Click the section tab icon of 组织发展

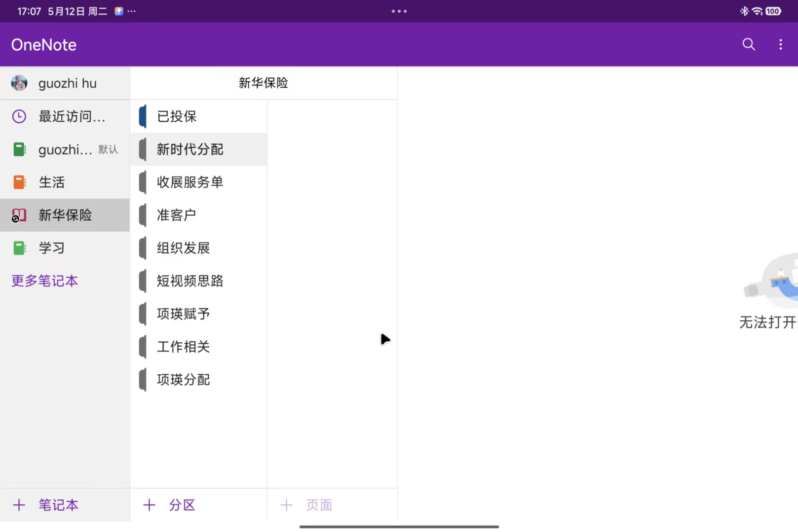pyautogui.click(x=143, y=248)
